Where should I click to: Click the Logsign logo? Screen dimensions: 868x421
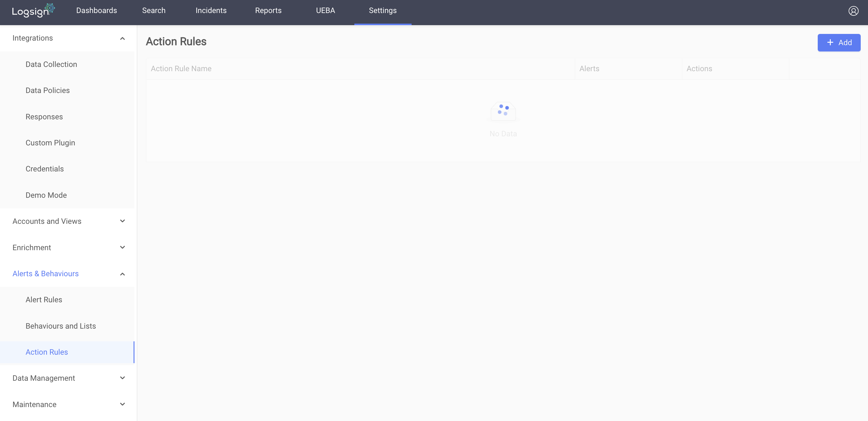coord(33,10)
